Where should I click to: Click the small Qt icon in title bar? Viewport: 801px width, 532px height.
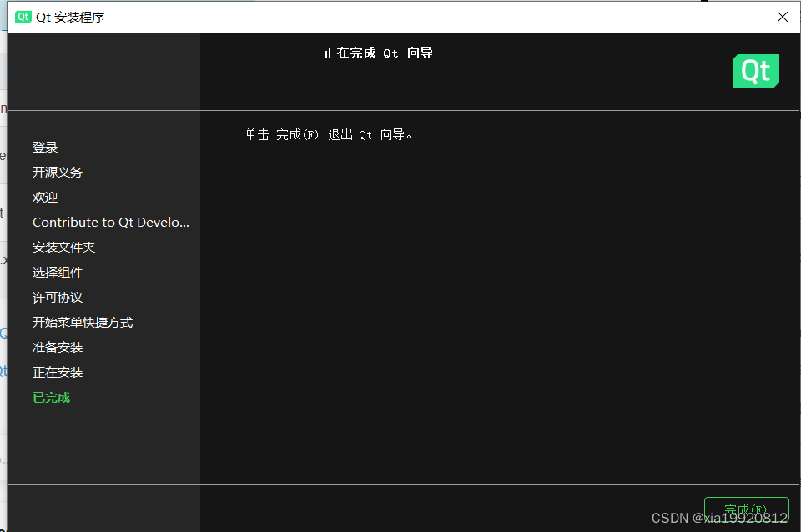[x=23, y=17]
